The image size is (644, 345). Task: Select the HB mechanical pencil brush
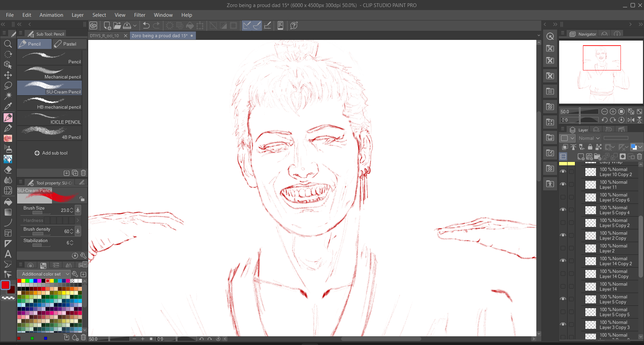[x=50, y=104]
